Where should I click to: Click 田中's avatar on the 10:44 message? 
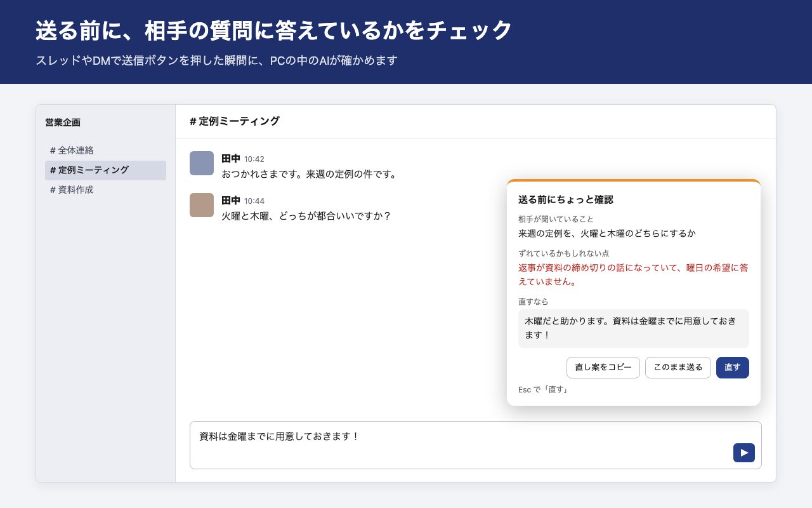click(x=202, y=205)
